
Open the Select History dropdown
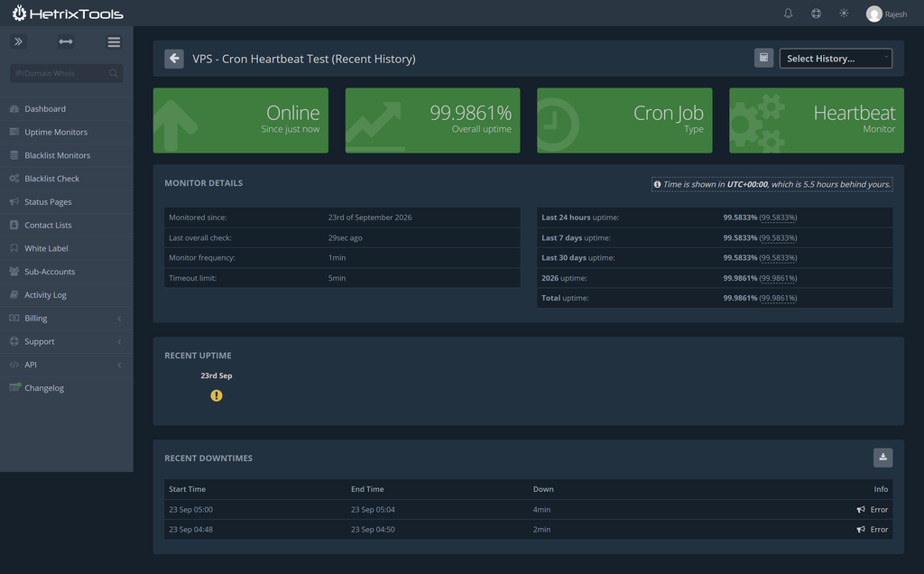coord(836,59)
